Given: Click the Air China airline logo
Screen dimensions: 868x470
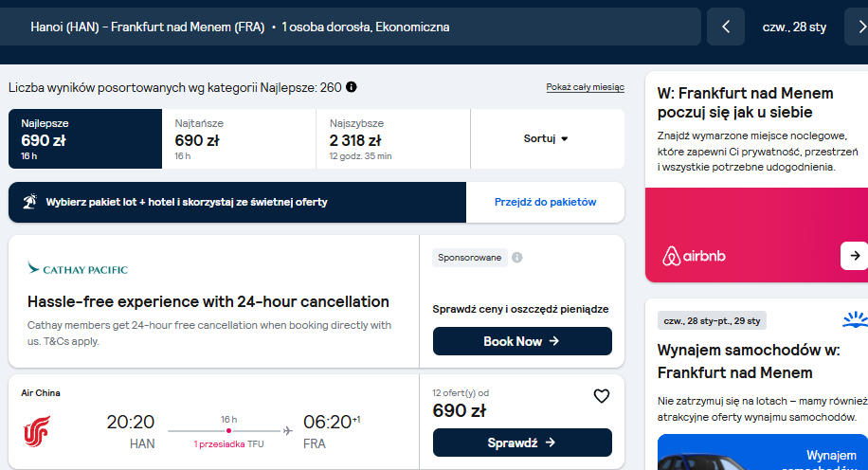Looking at the screenshot, I should pos(37,431).
